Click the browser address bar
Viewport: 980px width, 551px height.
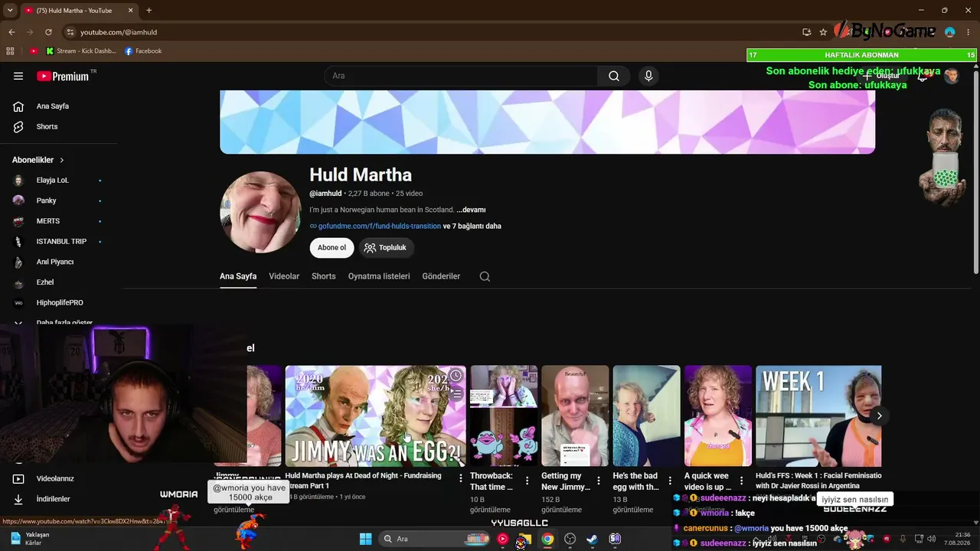coord(429,32)
